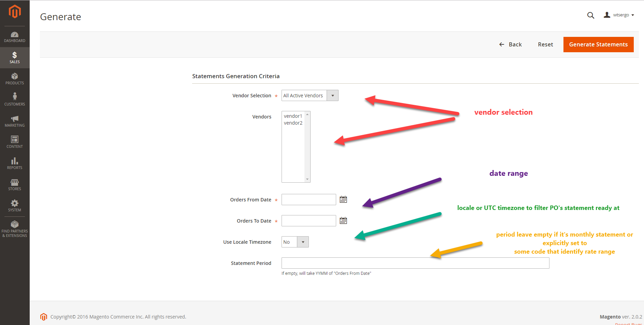Click the search magnifier icon
The width and height of the screenshot is (644, 325).
[591, 15]
